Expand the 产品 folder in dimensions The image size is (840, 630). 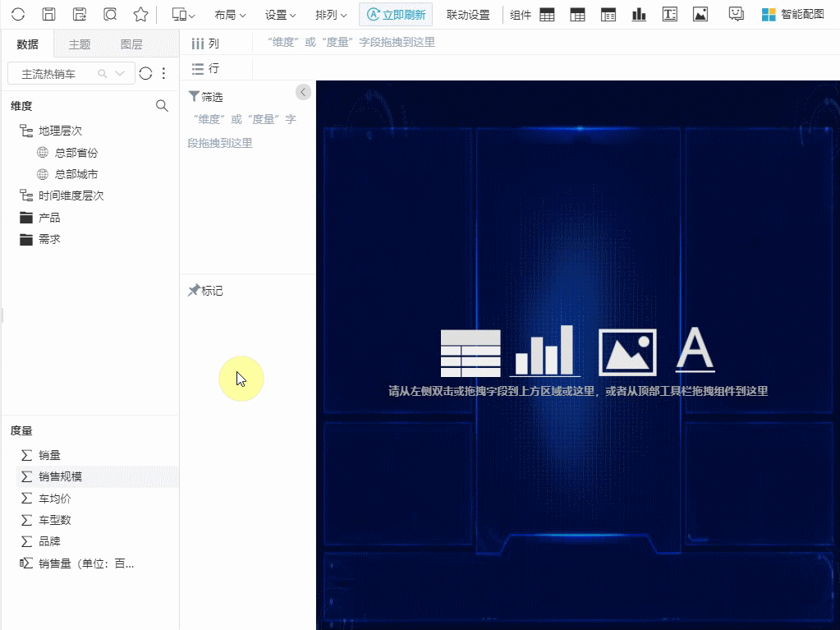[49, 218]
